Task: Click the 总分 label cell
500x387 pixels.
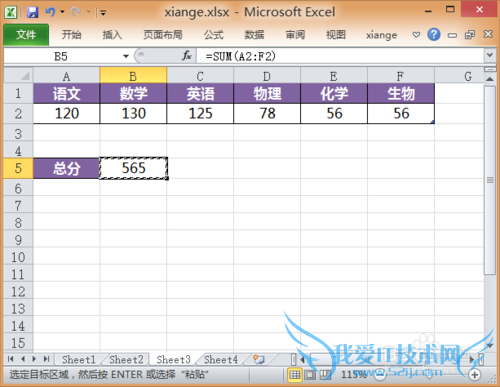Action: [66, 168]
